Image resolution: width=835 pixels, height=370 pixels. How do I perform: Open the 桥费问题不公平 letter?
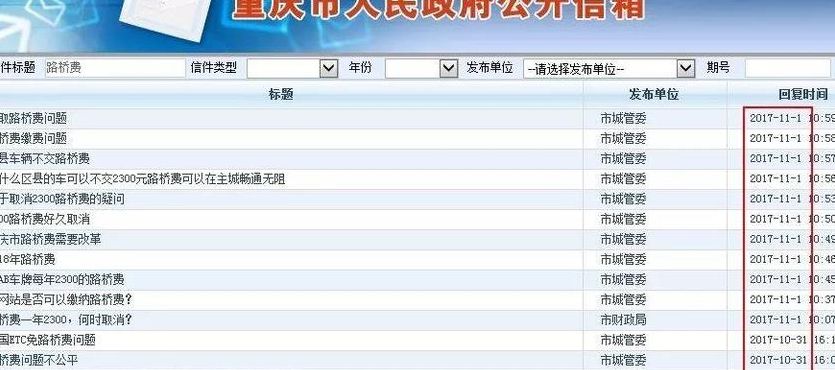(39, 360)
